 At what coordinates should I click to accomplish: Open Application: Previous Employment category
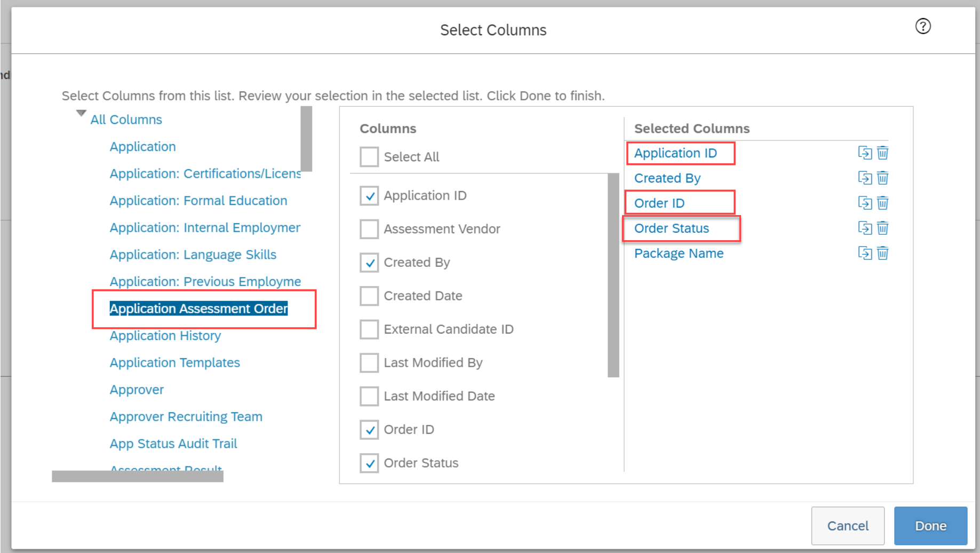point(205,282)
